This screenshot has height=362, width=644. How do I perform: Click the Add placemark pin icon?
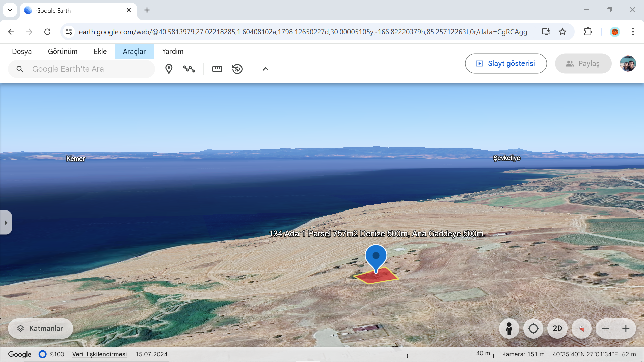click(169, 69)
